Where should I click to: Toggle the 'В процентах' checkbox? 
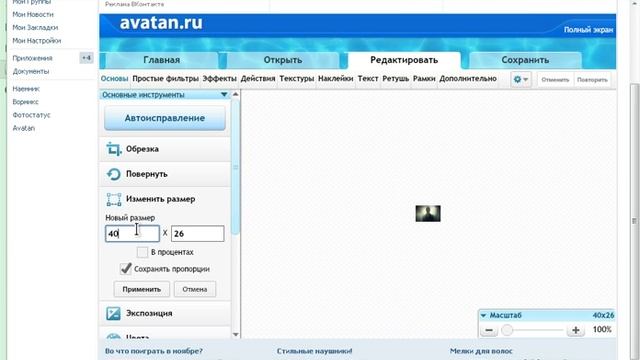142,252
